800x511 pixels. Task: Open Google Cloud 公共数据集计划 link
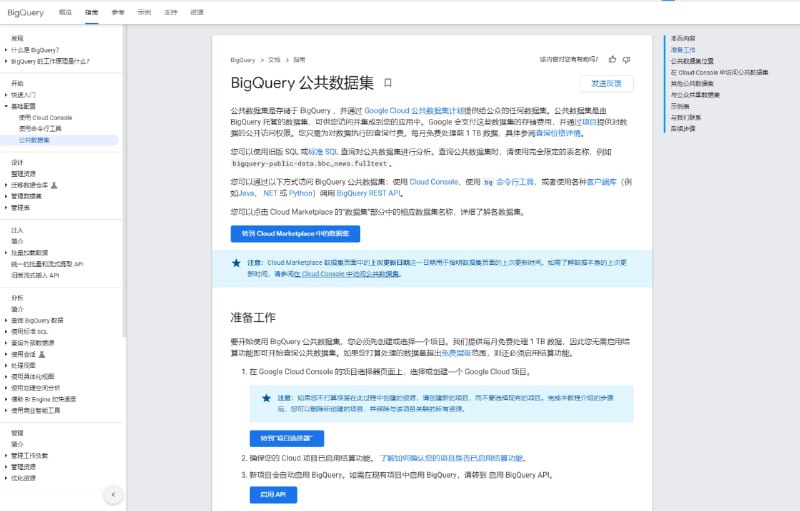coord(415,111)
